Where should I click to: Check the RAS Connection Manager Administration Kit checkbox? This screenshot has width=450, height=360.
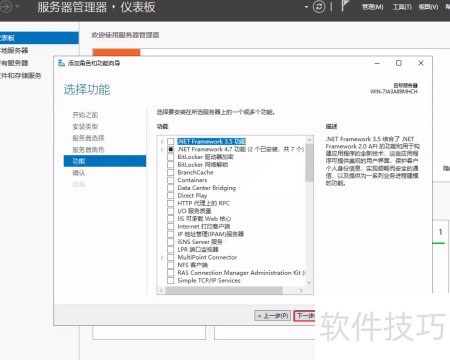pyautogui.click(x=170, y=273)
